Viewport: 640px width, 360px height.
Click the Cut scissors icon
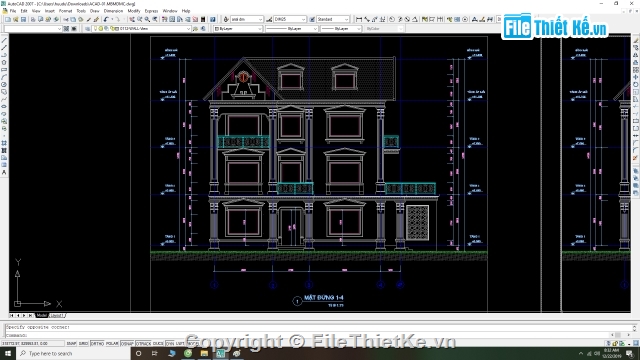(x=66, y=19)
